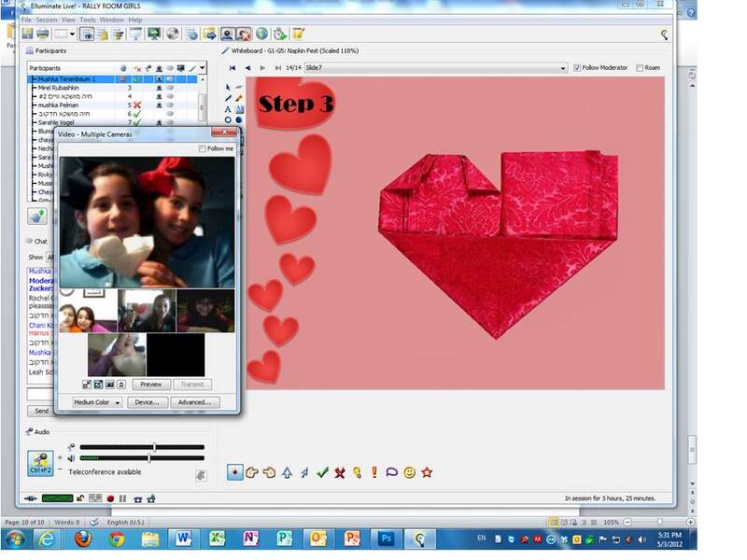Select the text tool on the whiteboard
747x560 pixels.
click(x=228, y=109)
